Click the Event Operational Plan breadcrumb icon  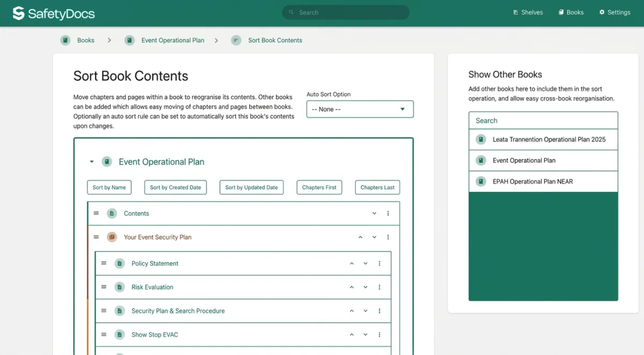(129, 40)
